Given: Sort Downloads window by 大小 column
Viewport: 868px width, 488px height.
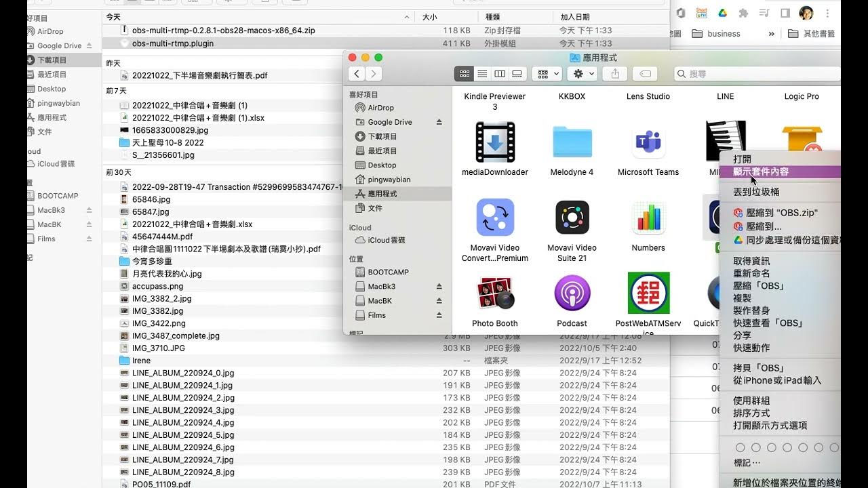Looking at the screenshot, I should click(429, 17).
